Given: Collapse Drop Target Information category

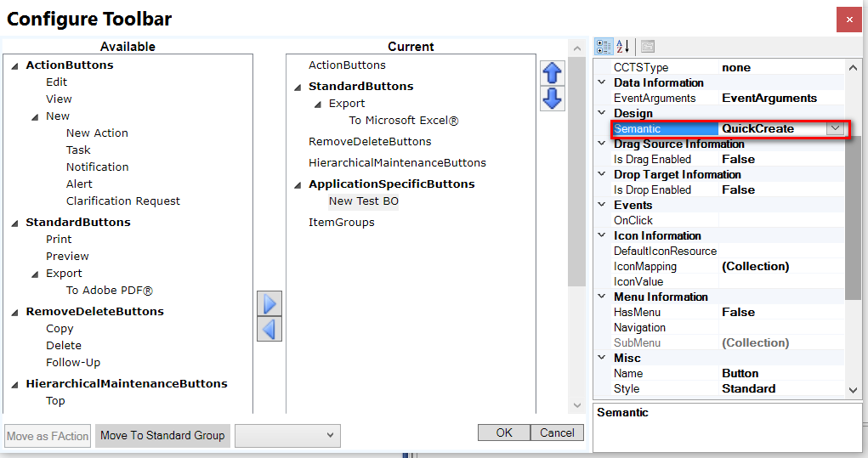Looking at the screenshot, I should [x=602, y=173].
